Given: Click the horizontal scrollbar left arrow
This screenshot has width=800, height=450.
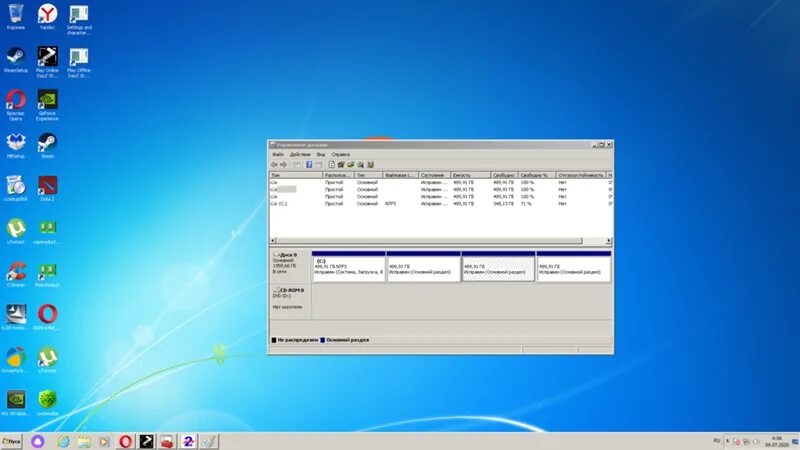Looking at the screenshot, I should [x=273, y=240].
